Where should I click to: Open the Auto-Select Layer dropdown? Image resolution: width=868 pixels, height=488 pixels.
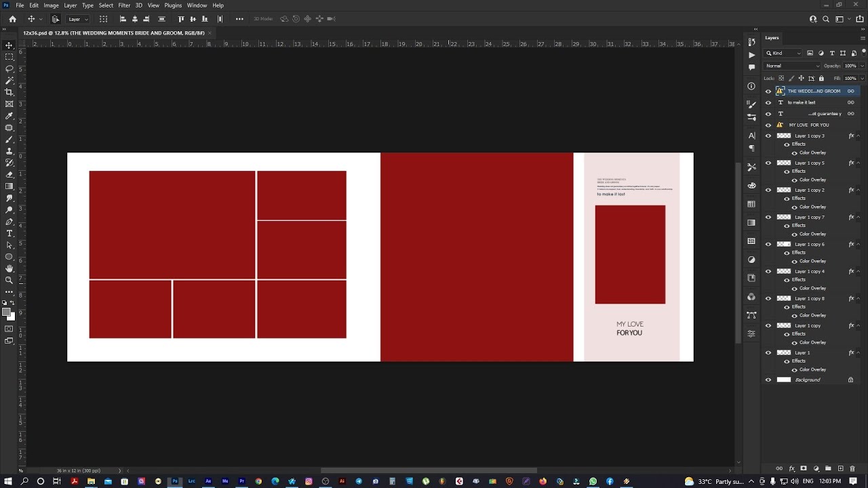click(x=77, y=19)
